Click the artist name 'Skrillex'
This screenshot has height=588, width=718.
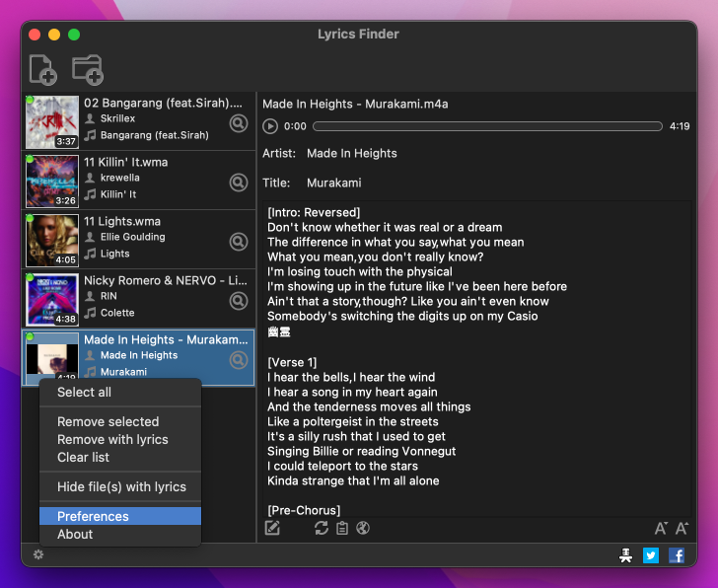pyautogui.click(x=117, y=118)
